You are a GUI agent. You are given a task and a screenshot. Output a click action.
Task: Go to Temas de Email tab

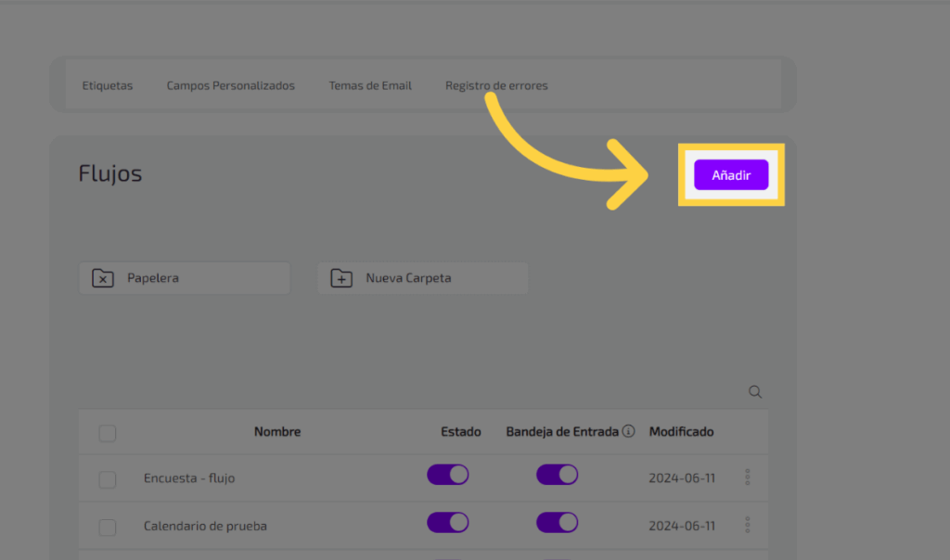click(x=370, y=85)
